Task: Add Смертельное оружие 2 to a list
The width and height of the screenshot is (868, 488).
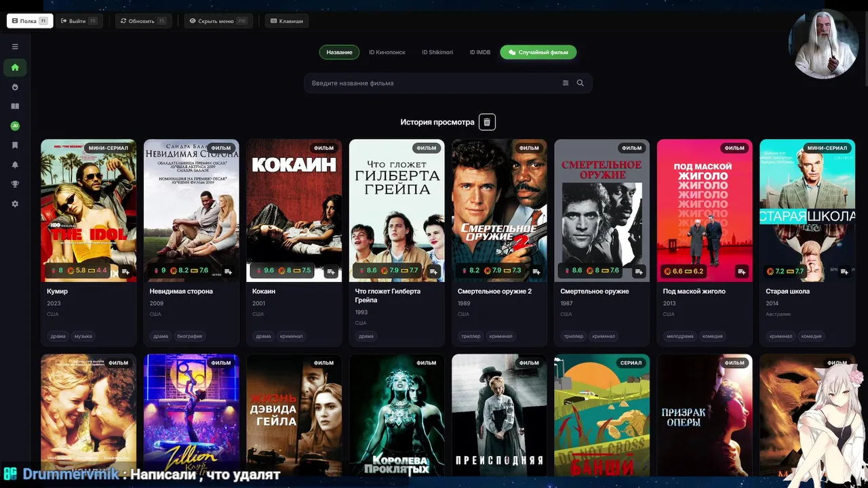Action: click(x=536, y=271)
